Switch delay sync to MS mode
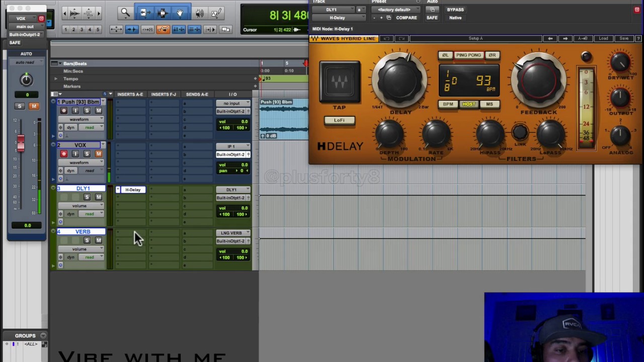The height and width of the screenshot is (362, 644). pyautogui.click(x=490, y=104)
